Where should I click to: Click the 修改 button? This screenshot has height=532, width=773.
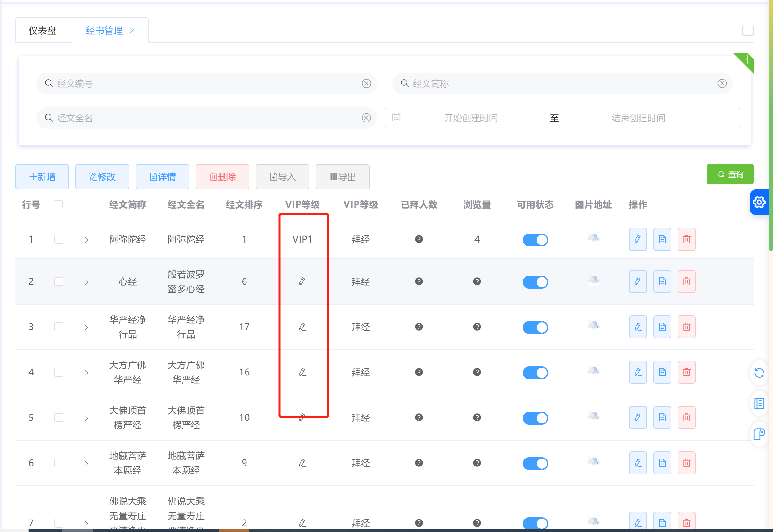pos(102,177)
